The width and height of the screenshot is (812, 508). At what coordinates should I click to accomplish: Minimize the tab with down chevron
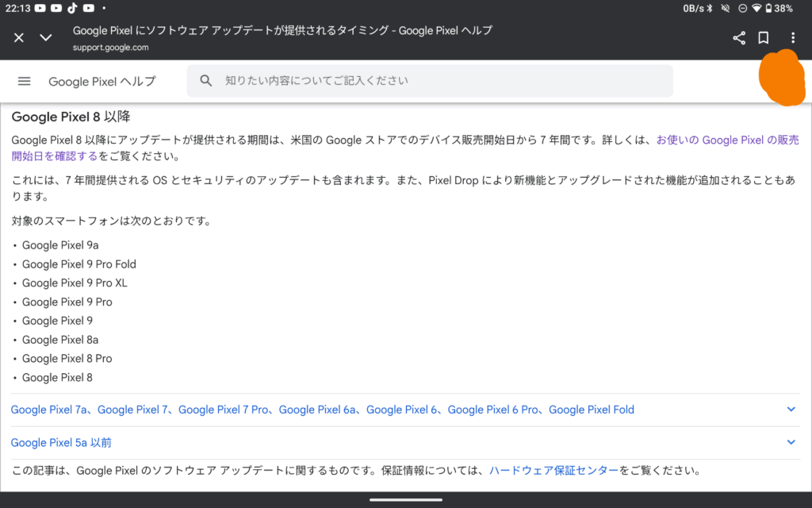46,37
